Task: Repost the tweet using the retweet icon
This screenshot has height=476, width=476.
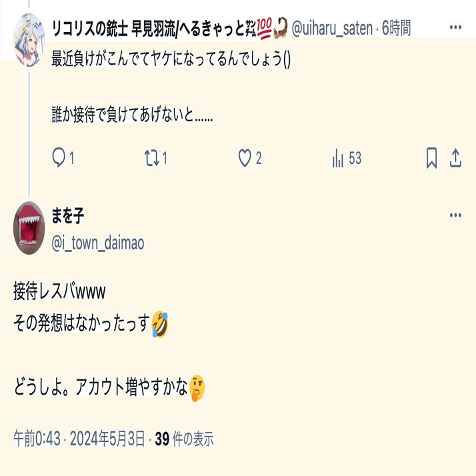Action: (x=151, y=158)
